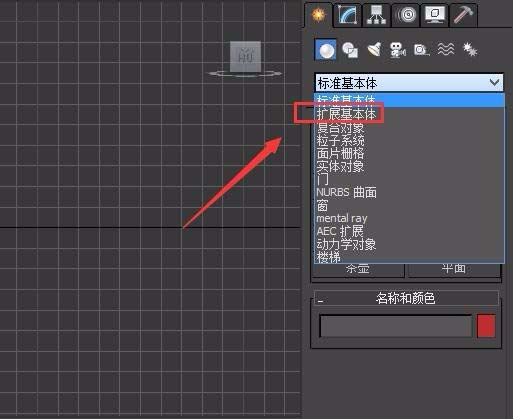Choose 实体对象 in the dropdown list
Screen dimensions: 513x419
pyautogui.click(x=409, y=166)
